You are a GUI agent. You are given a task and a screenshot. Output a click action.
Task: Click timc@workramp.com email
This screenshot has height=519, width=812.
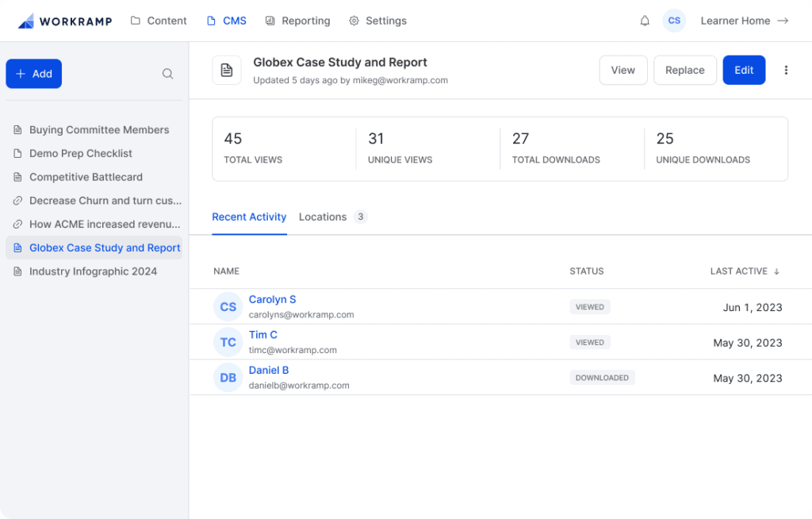click(293, 350)
